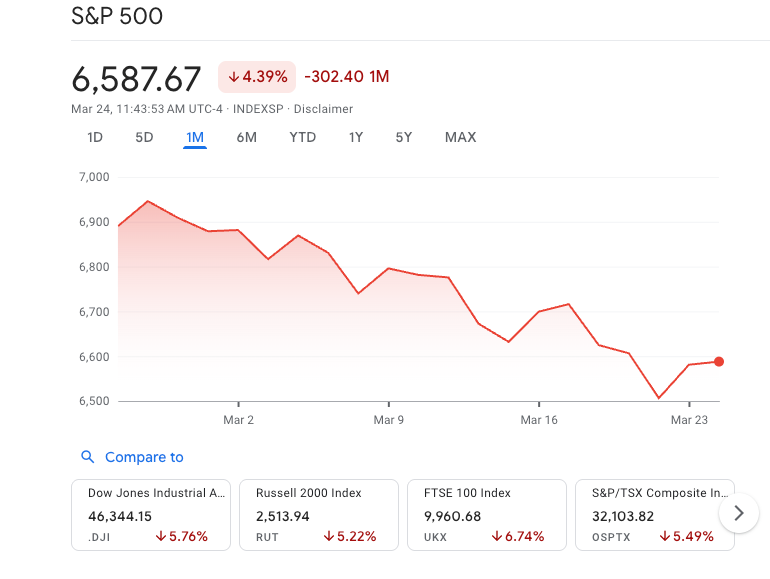Screen dimensions: 770x579
Task: Open the Russell 2000 Index card
Action: click(319, 515)
